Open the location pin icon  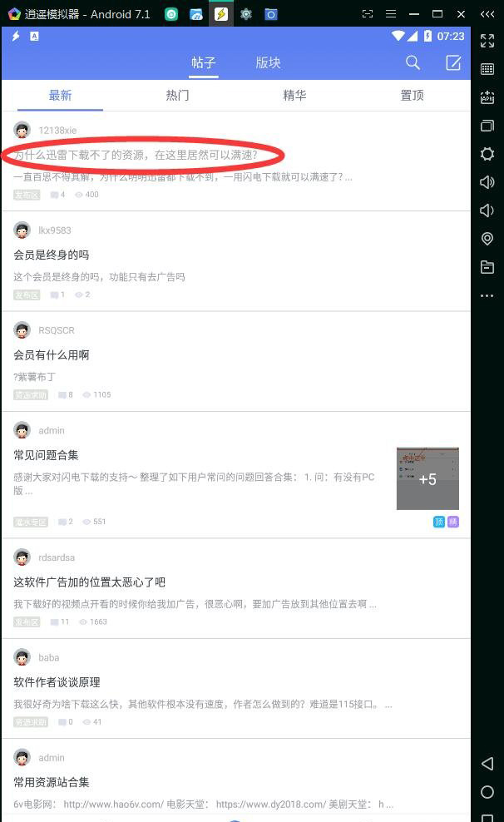coord(487,239)
